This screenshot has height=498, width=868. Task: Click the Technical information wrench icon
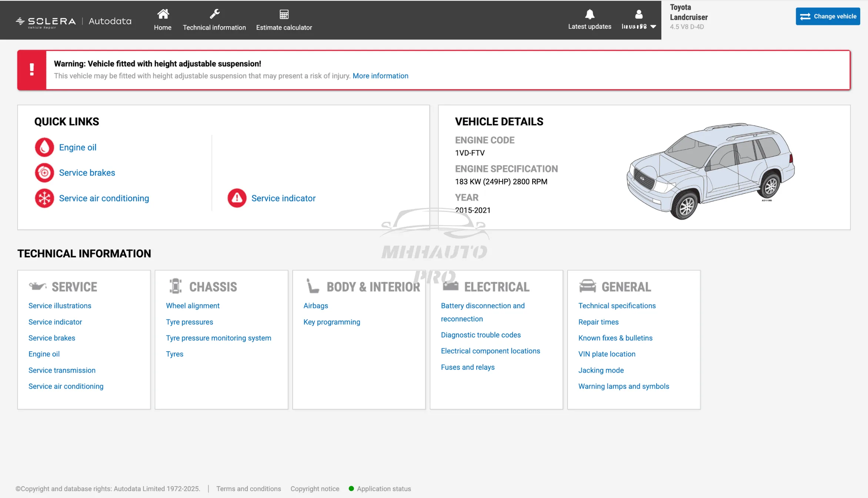coord(214,14)
